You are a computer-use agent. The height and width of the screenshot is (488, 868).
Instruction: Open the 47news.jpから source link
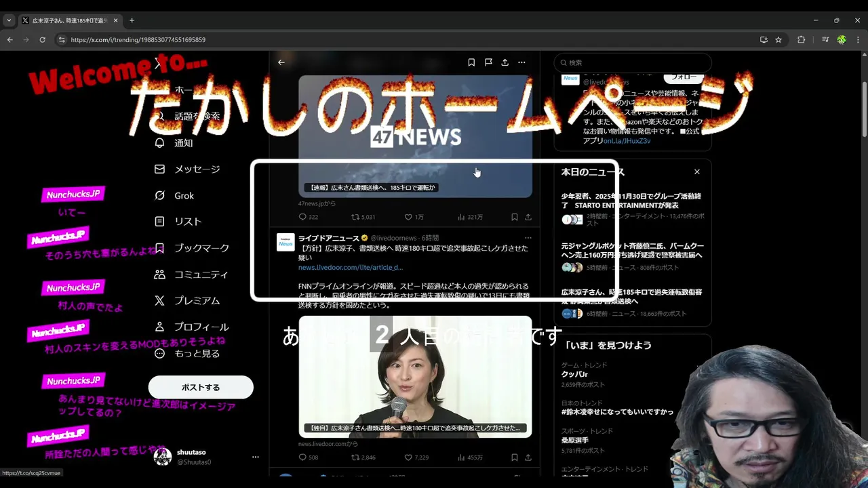click(317, 203)
